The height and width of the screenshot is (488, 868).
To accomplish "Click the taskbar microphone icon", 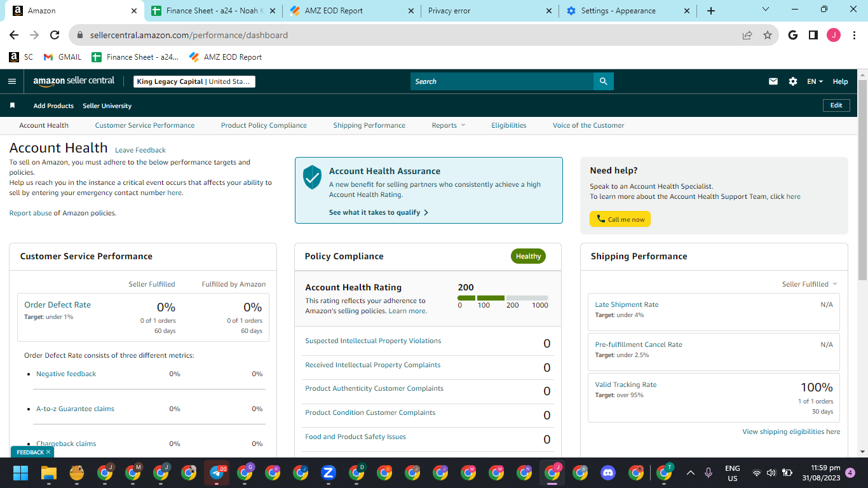I will tap(709, 473).
